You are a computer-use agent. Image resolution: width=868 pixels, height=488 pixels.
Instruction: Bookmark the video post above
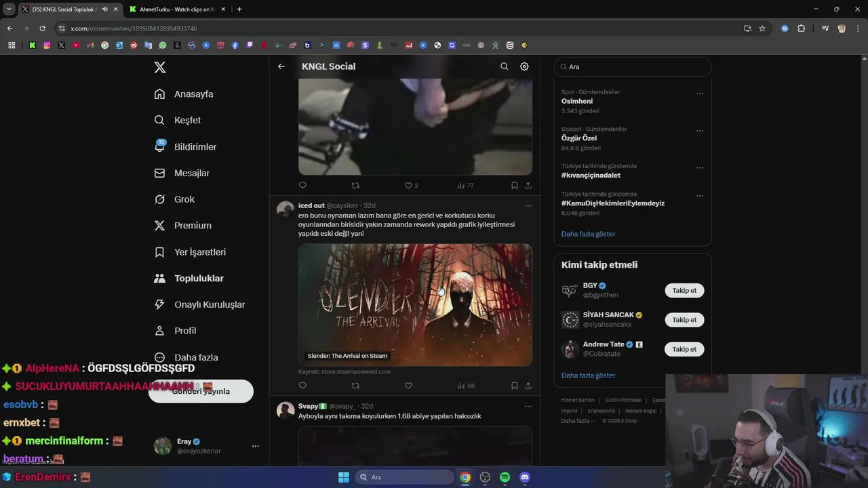514,185
